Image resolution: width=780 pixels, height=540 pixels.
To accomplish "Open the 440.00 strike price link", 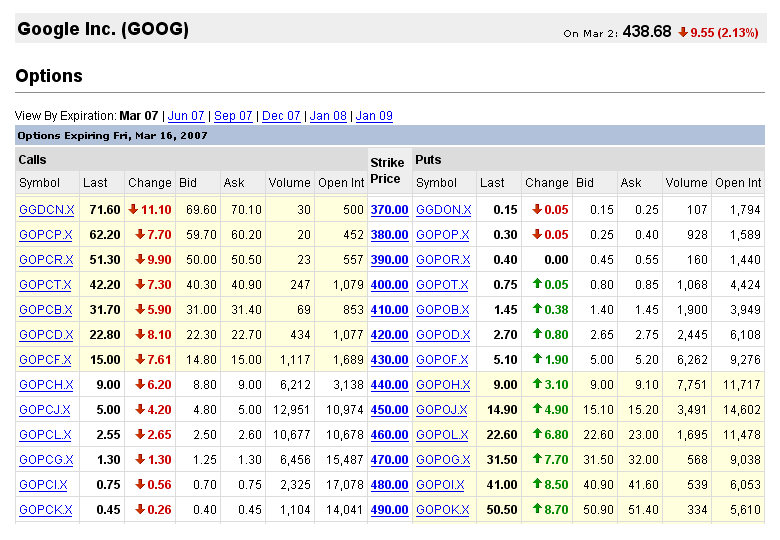I will click(390, 385).
